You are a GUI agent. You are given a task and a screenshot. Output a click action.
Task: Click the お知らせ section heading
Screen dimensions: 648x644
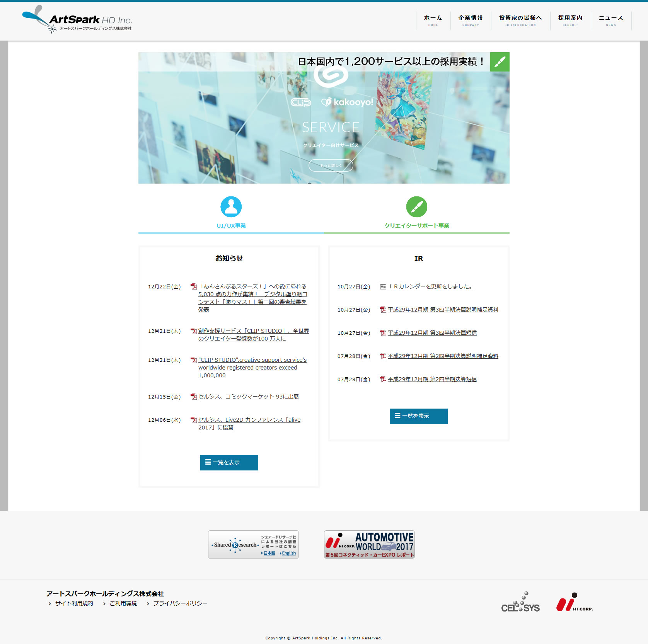(x=229, y=258)
